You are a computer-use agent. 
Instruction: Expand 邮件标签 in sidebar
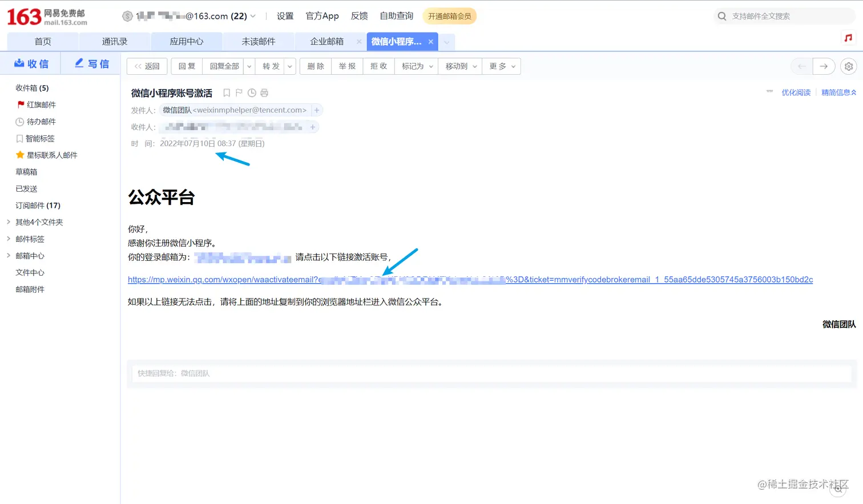coord(9,239)
